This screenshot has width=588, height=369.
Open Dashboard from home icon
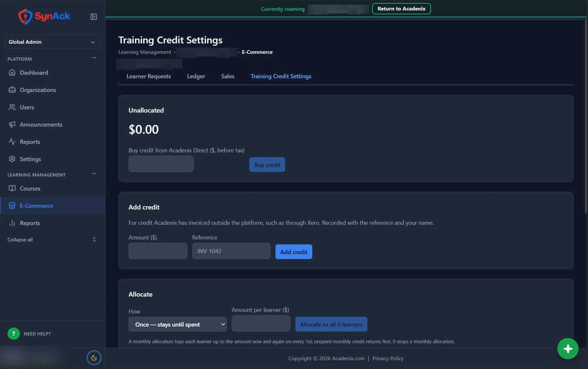[x=12, y=72]
